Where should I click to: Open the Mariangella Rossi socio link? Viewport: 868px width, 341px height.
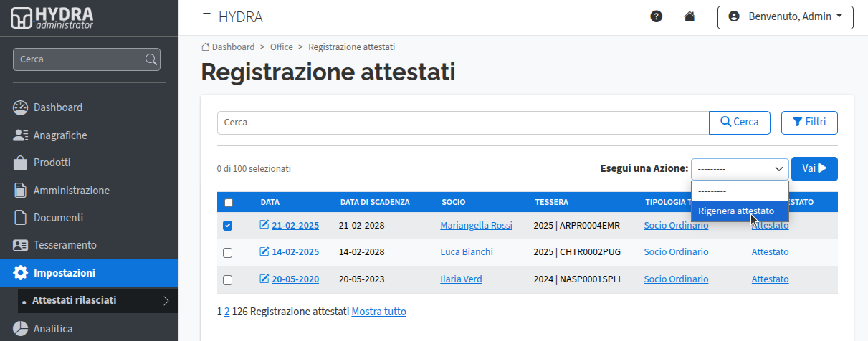click(x=476, y=225)
